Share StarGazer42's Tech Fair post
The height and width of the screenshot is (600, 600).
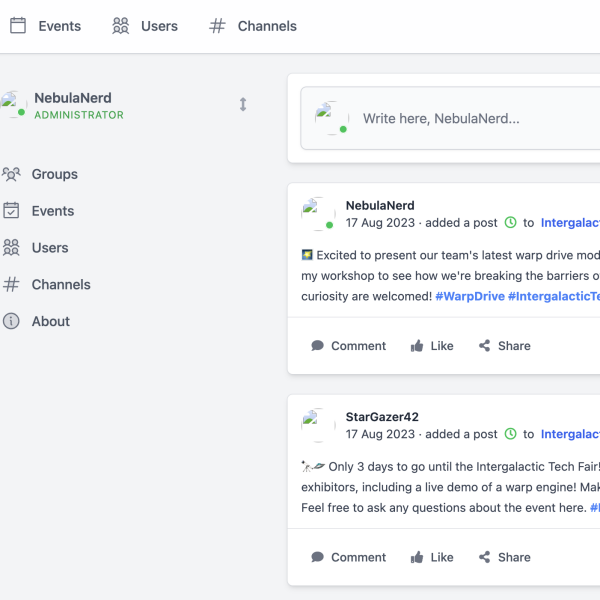[504, 557]
